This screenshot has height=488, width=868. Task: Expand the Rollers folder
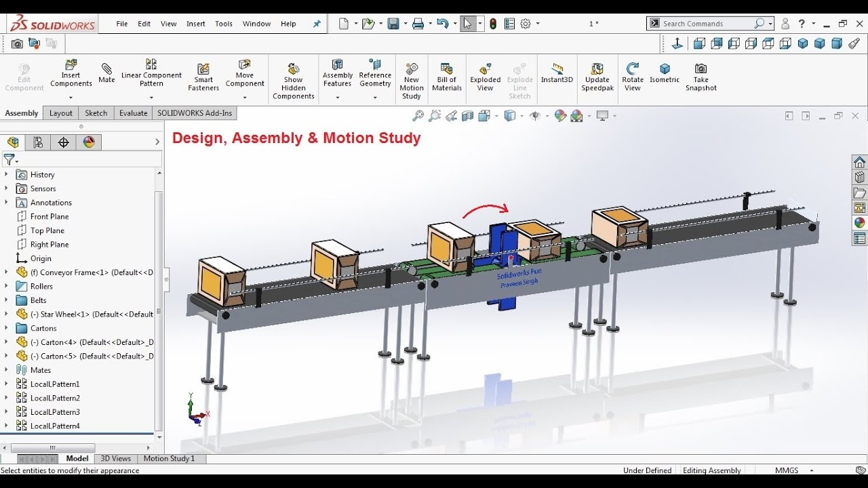[7, 286]
